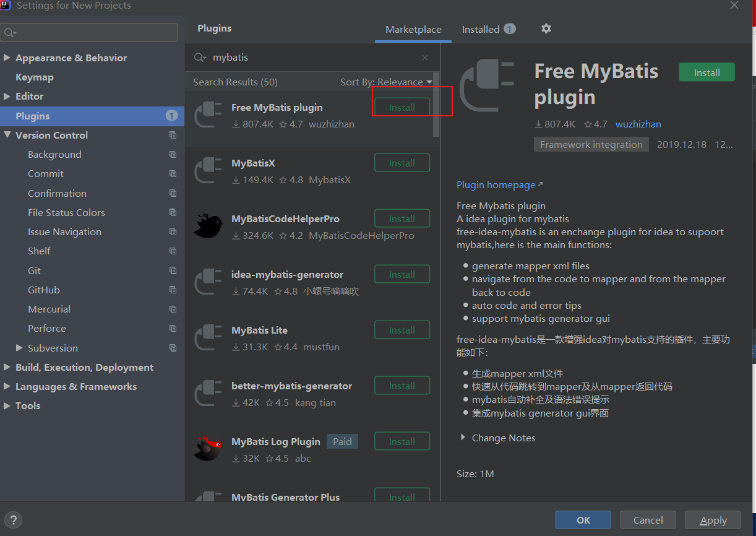Image resolution: width=756 pixels, height=536 pixels.
Task: Click the Cancel button
Action: (648, 520)
